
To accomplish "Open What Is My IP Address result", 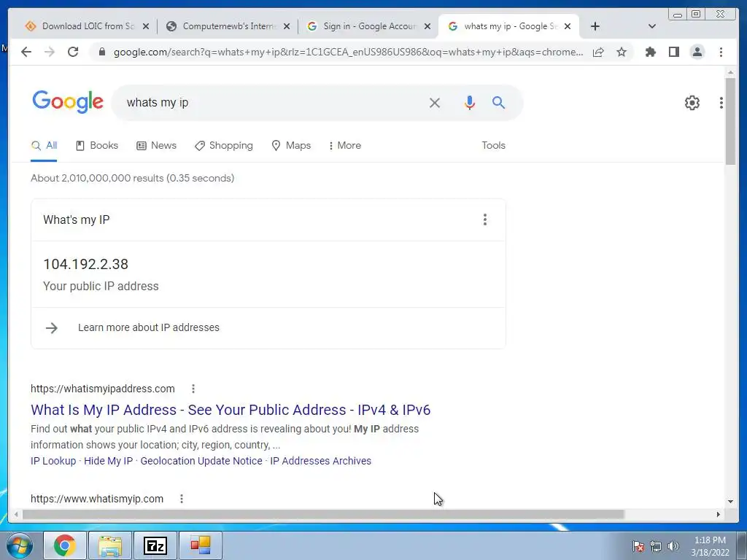I will 231,410.
